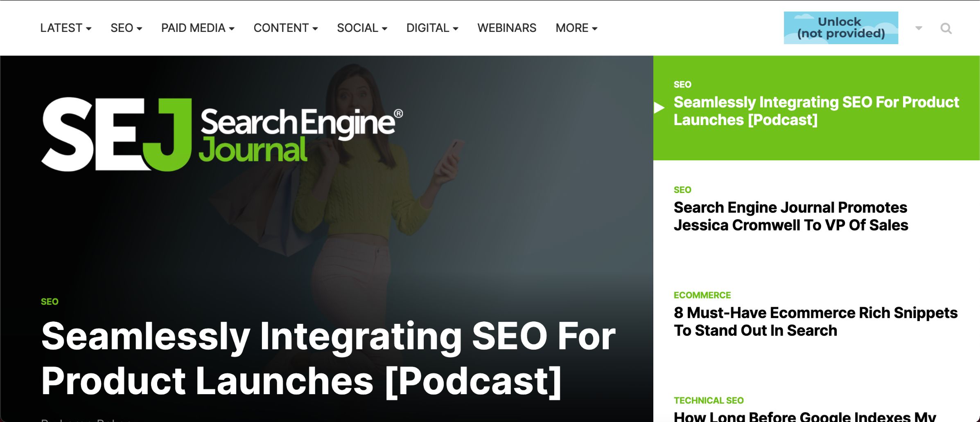Expand the gray dropdown caret near search
Screen dimensions: 980x422
point(919,28)
